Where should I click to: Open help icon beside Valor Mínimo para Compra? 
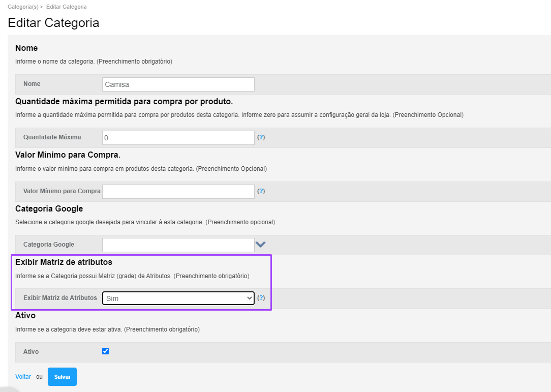[x=261, y=191]
